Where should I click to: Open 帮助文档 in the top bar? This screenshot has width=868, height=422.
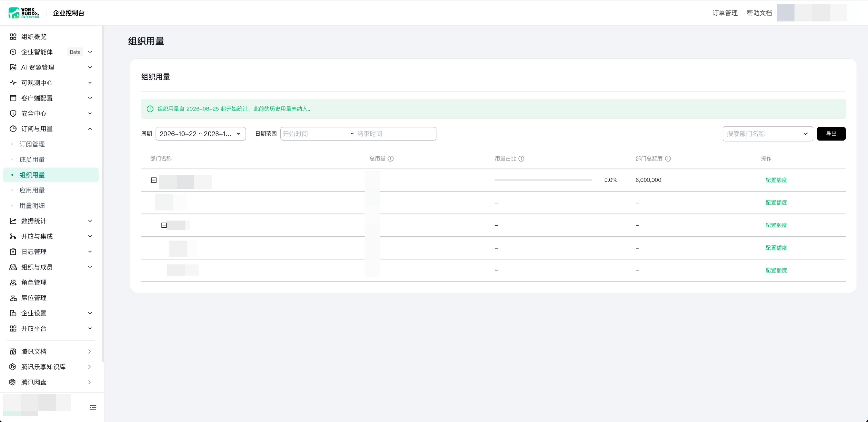759,13
